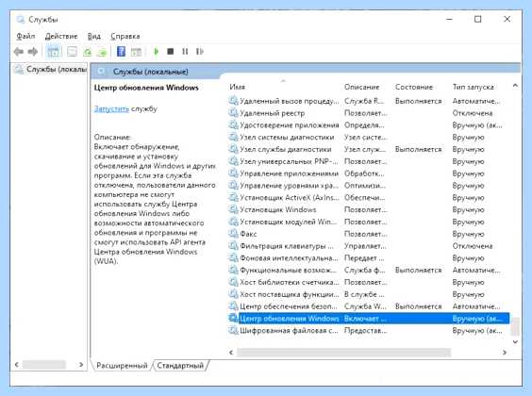Screen dimensions: 532x396
Task: Select Управление уровнями хра... service
Action: pyautogui.click(x=289, y=186)
